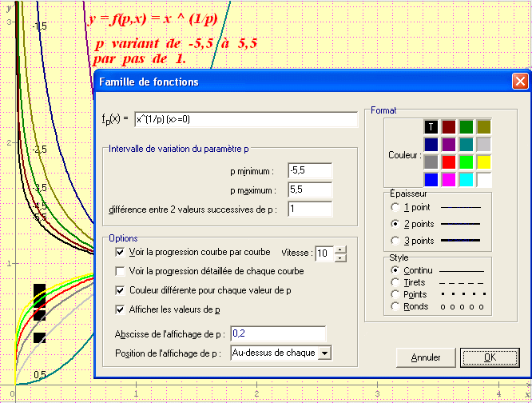
Task: Toggle 'Afficher les valeurs de p' checkbox
Action: pos(121,309)
